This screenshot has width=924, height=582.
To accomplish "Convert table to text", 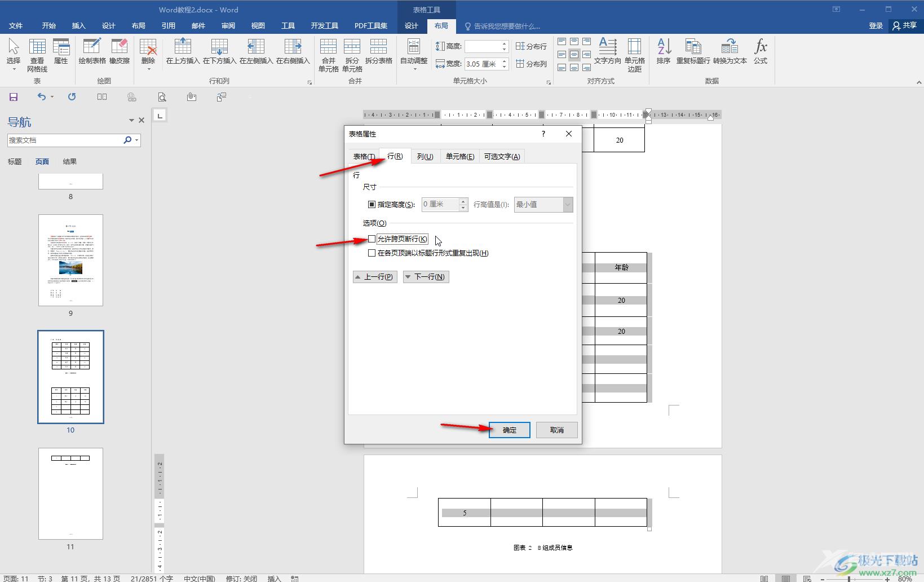I will tap(730, 51).
